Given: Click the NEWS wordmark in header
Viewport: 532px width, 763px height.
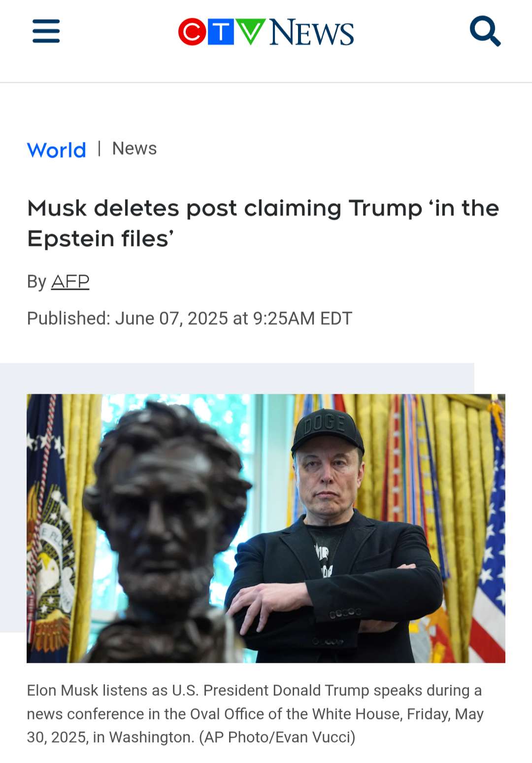Looking at the screenshot, I should tap(312, 33).
